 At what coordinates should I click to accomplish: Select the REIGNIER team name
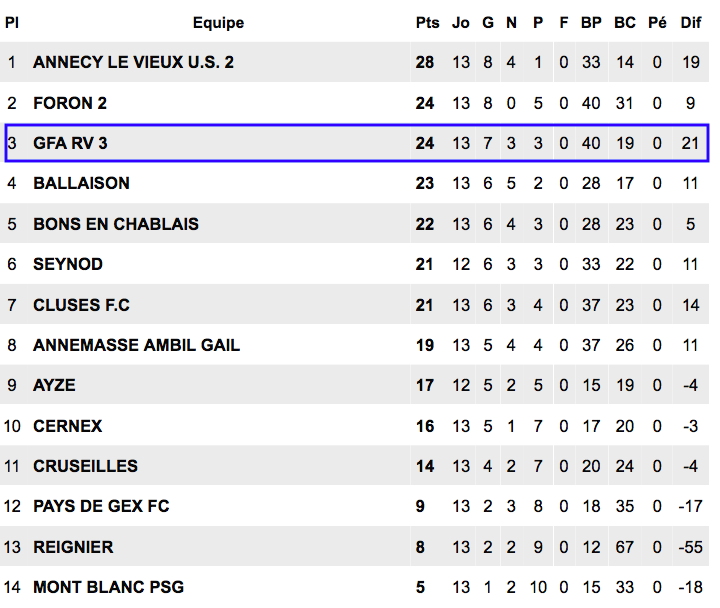tap(73, 547)
